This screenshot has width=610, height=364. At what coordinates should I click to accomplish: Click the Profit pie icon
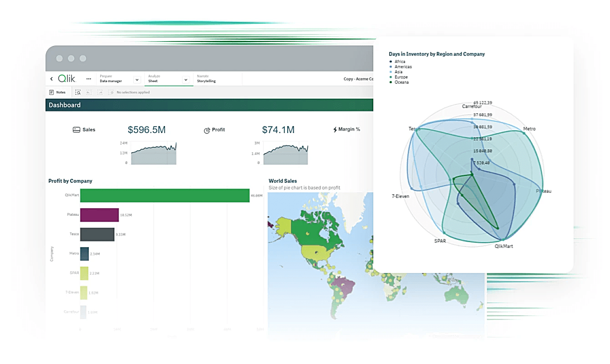pyautogui.click(x=207, y=130)
